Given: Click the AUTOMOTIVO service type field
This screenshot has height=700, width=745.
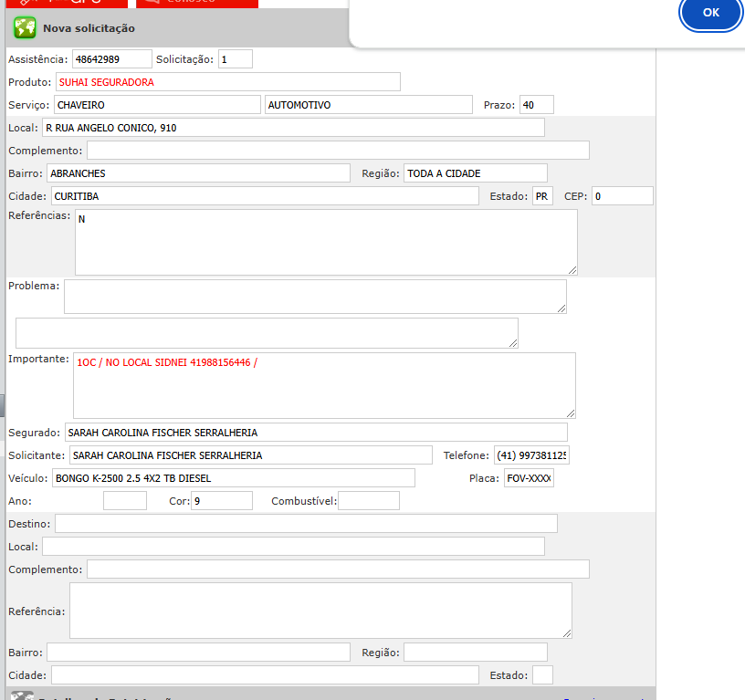Looking at the screenshot, I should coord(369,105).
